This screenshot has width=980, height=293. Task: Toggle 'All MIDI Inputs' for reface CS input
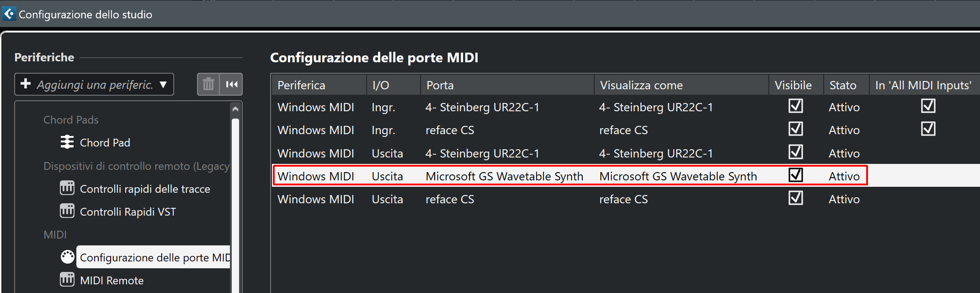[928, 129]
